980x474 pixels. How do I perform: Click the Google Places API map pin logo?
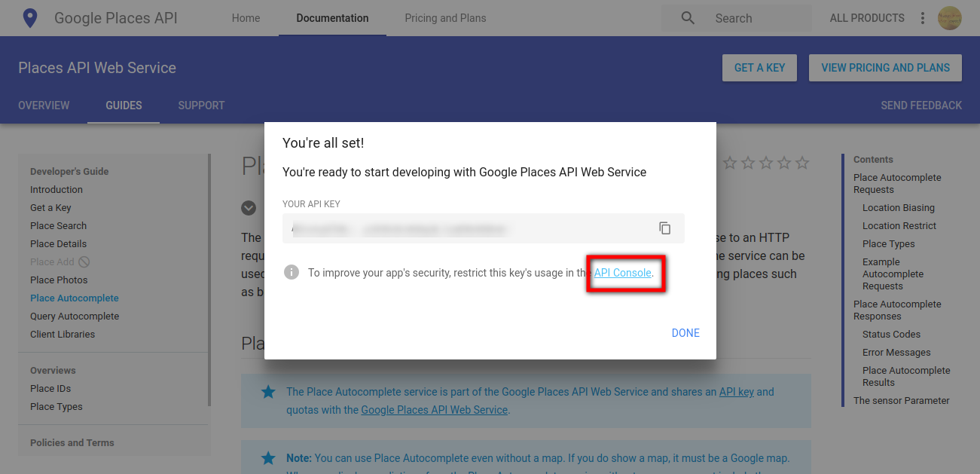(x=30, y=18)
